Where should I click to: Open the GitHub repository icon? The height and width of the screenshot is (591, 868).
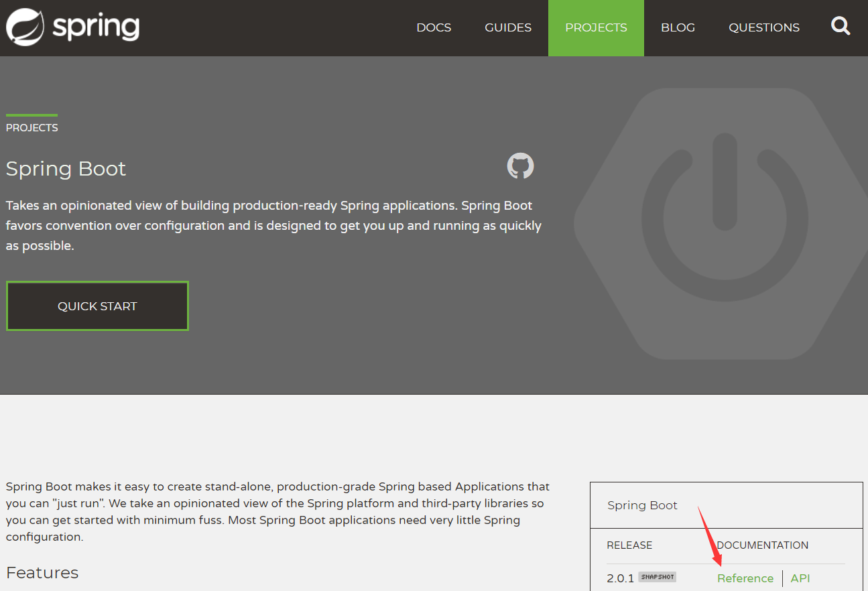tap(520, 166)
